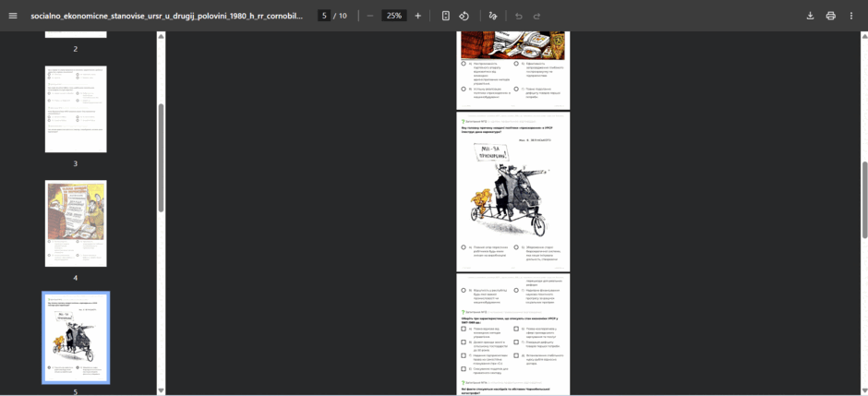Rotate the document counterclockwise

coord(464,16)
